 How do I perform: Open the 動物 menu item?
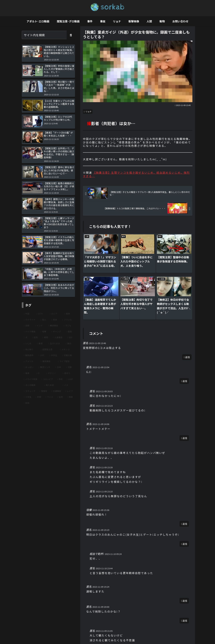click(x=162, y=22)
